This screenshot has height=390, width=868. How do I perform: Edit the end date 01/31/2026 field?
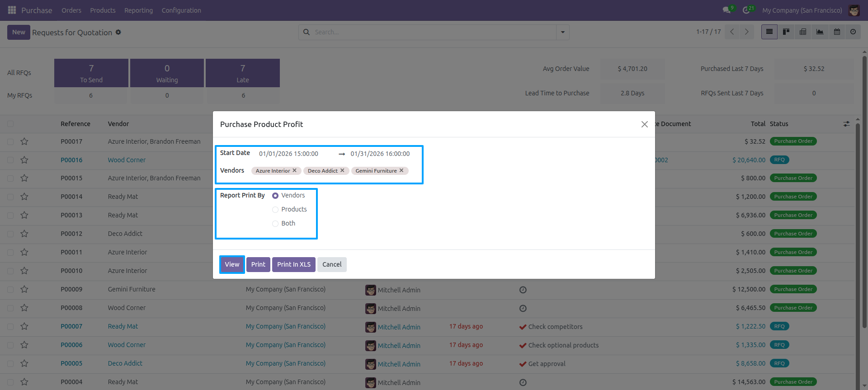pyautogui.click(x=380, y=154)
